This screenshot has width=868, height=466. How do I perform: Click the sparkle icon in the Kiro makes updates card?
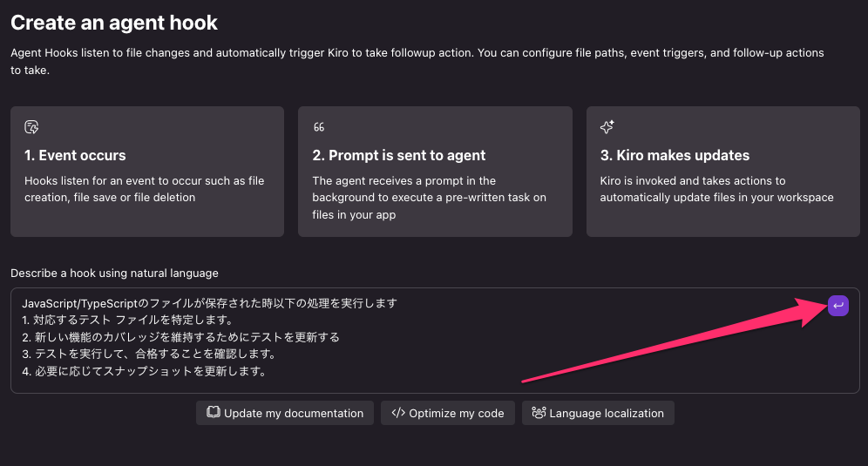607,127
